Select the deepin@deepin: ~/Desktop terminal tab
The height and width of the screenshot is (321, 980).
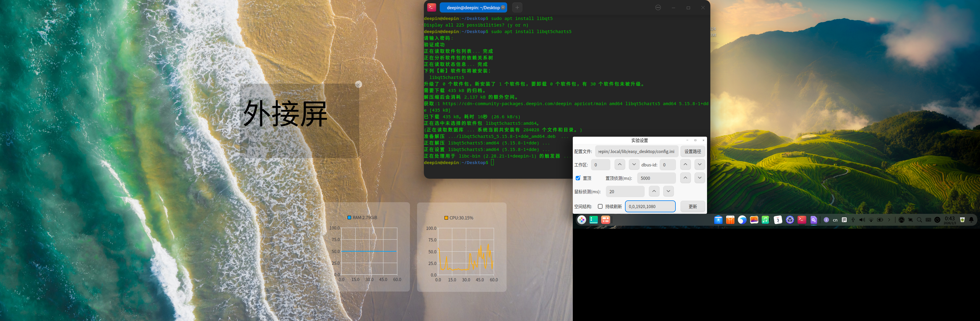(473, 8)
